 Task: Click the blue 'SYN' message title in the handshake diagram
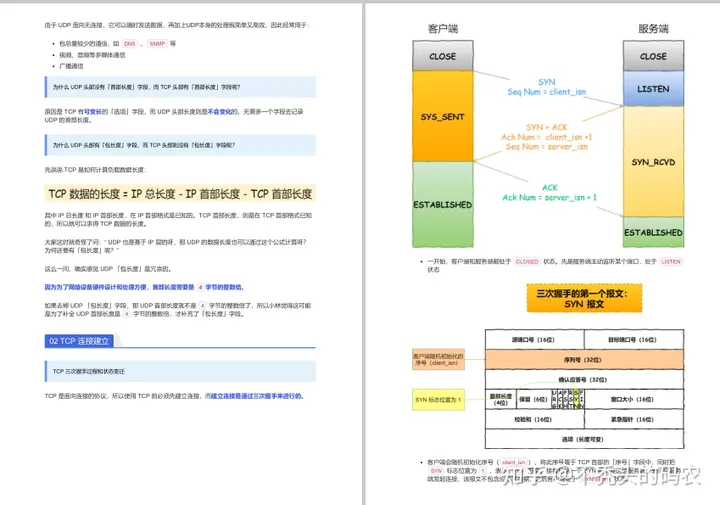tap(546, 82)
